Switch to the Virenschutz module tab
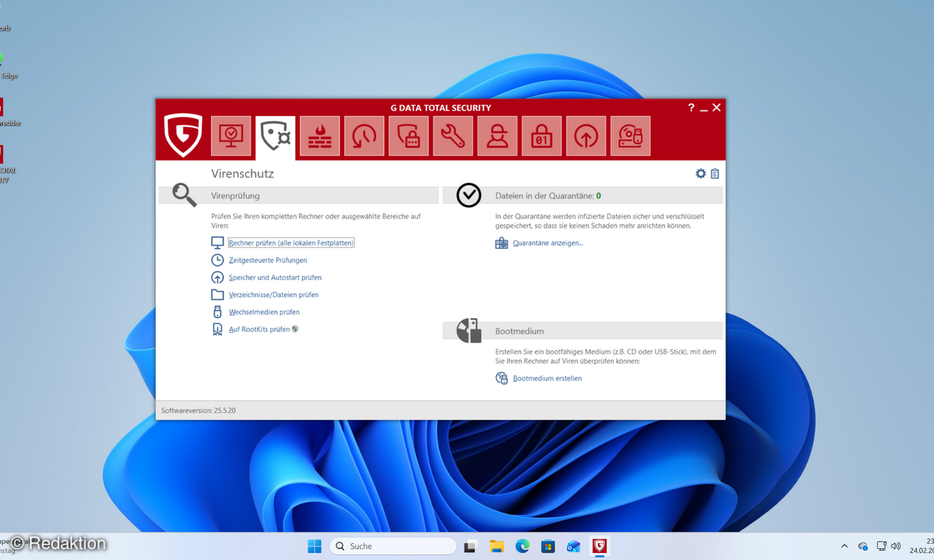Image resolution: width=934 pixels, height=560 pixels. coord(275,135)
